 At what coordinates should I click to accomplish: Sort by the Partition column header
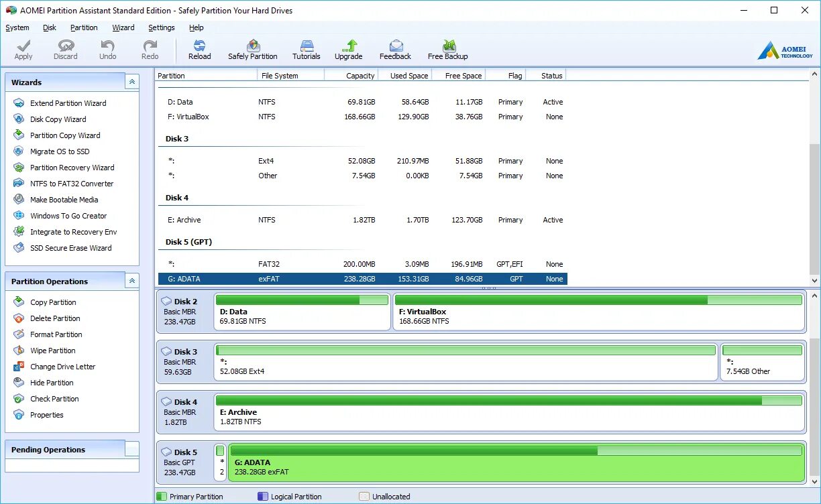click(x=206, y=76)
